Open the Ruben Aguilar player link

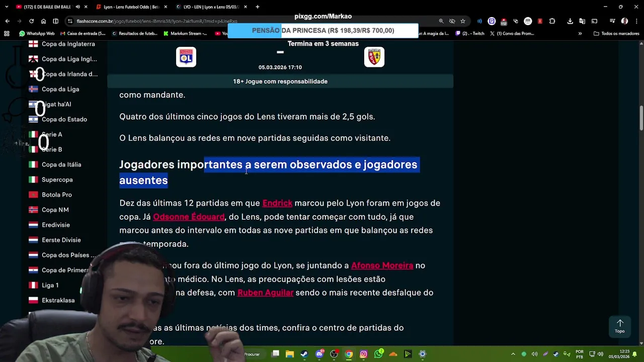tap(265, 293)
